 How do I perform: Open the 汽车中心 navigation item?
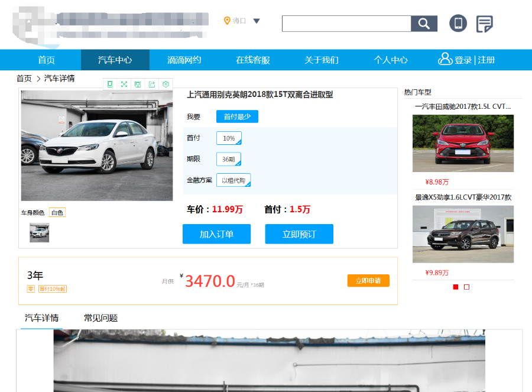tap(115, 60)
